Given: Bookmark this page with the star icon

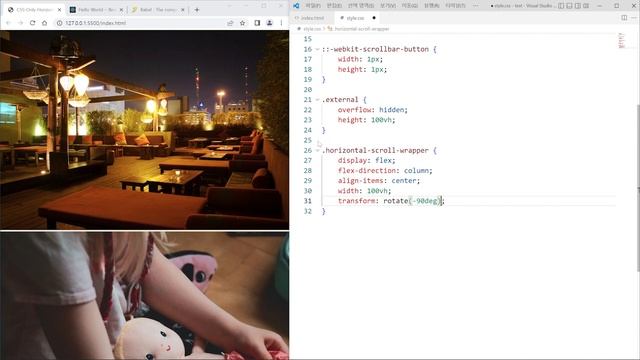Looking at the screenshot, I should pyautogui.click(x=242, y=23).
